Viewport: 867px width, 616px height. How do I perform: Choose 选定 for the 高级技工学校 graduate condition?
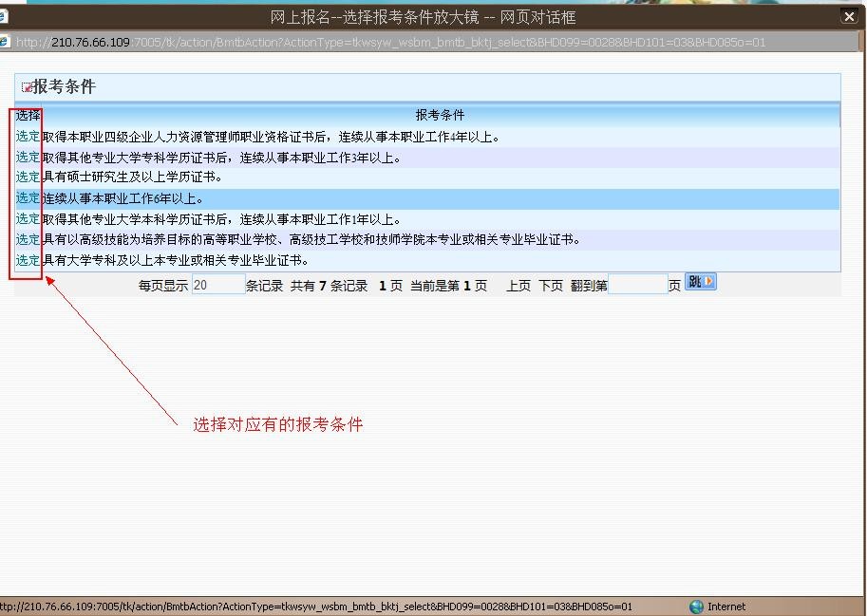pyautogui.click(x=28, y=239)
